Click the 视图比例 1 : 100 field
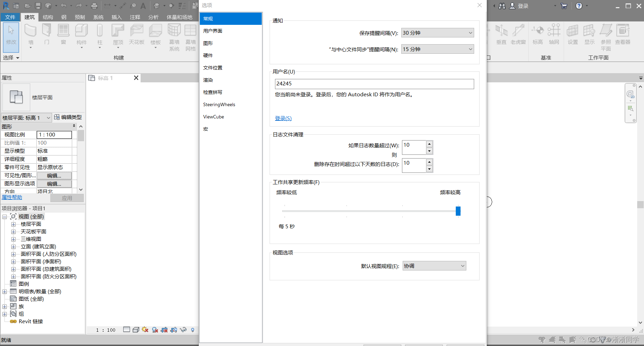The image size is (644, 346). click(54, 135)
